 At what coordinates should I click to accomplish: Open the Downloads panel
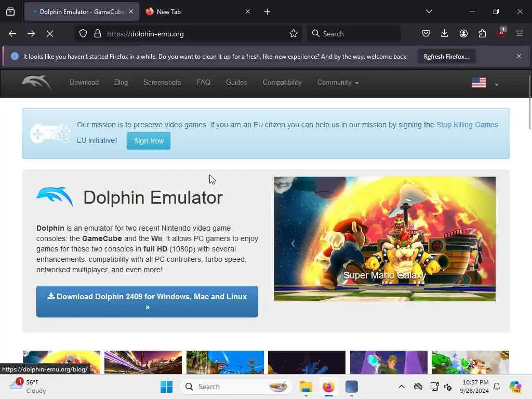445,33
